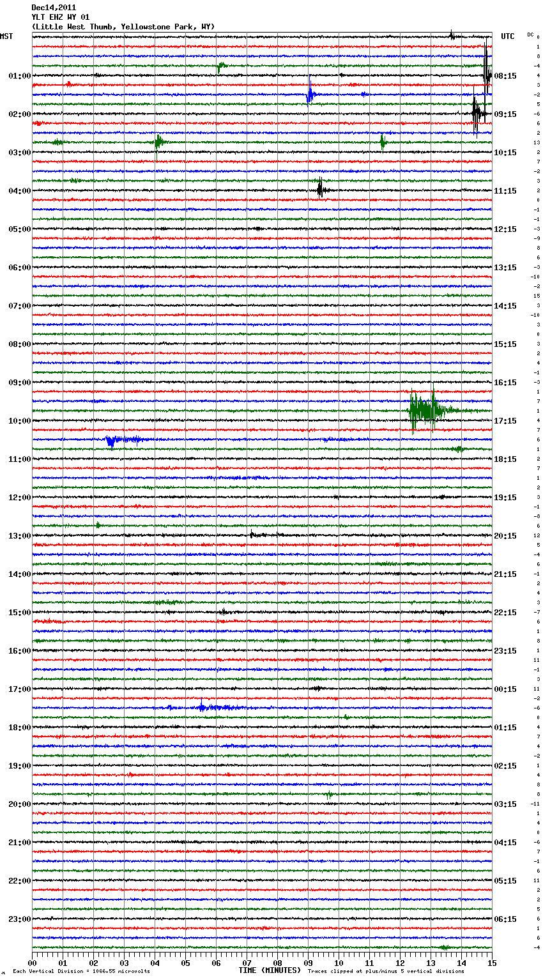543x980 pixels.
Task: Select the station code YLT EHZ WY 01
Action: click(x=61, y=17)
